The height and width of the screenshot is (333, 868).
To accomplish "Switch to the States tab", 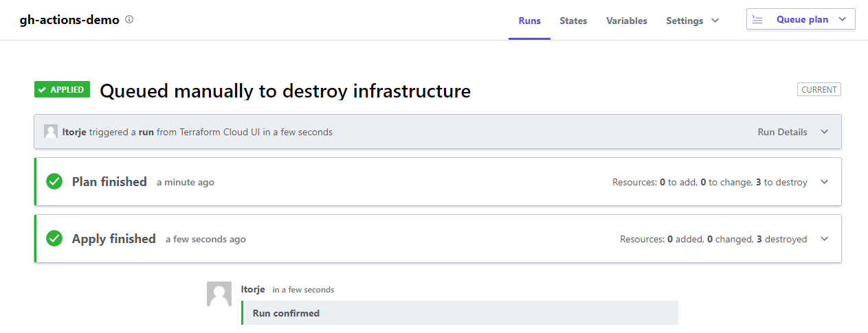I will 573,21.
